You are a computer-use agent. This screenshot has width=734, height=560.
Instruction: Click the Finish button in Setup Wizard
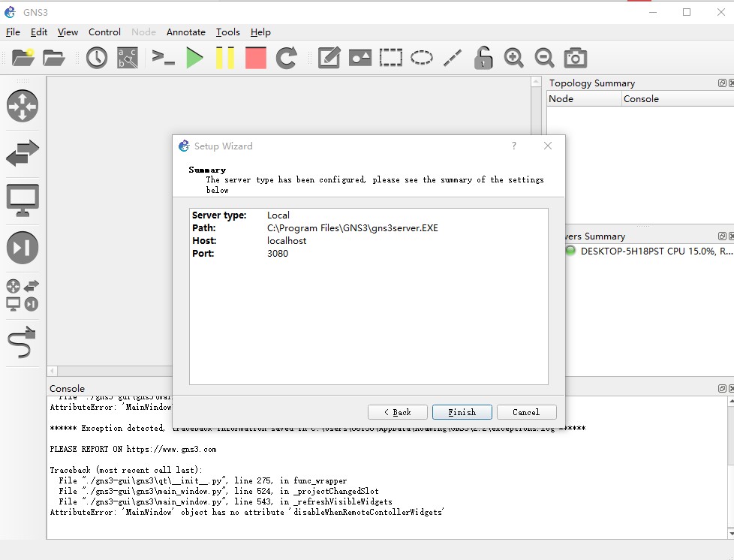[462, 412]
